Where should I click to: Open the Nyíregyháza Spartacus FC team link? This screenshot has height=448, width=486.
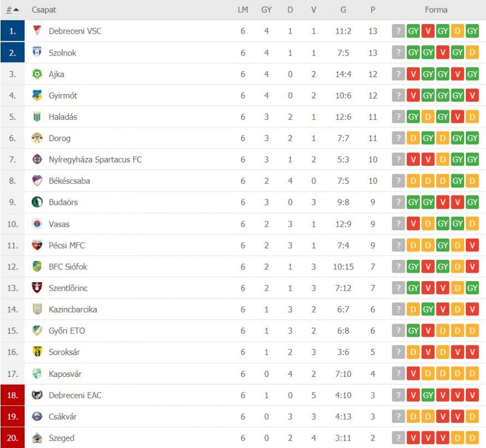(95, 160)
